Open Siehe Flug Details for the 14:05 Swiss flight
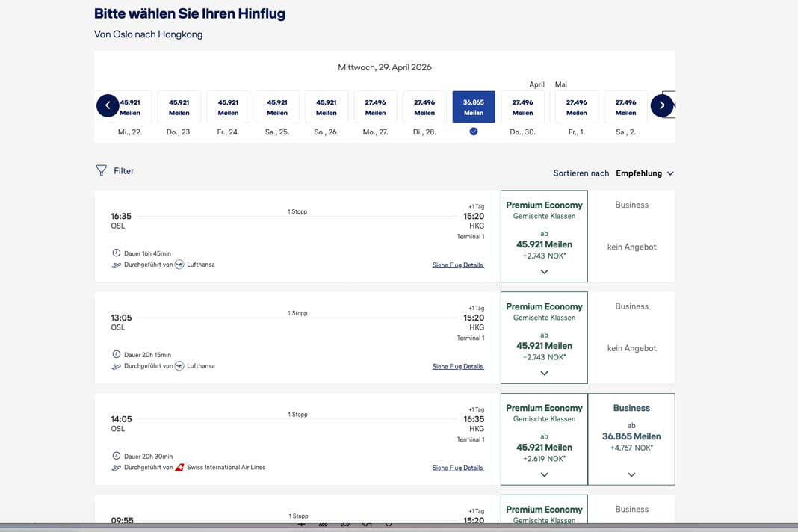Image resolution: width=798 pixels, height=532 pixels. pos(457,467)
